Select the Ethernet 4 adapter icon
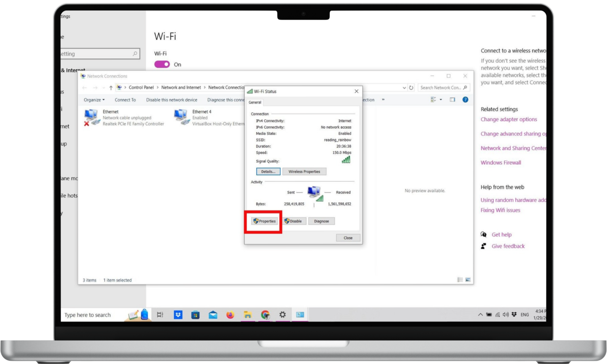 tap(182, 117)
